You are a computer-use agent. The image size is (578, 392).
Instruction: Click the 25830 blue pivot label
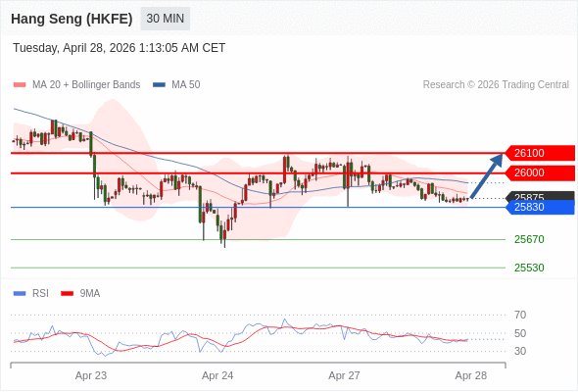539,207
